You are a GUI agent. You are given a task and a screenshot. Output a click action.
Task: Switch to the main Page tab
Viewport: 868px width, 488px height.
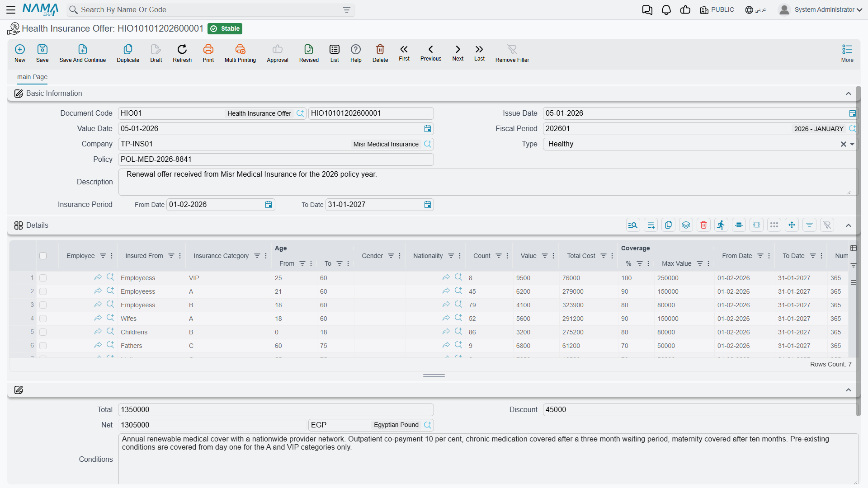pyautogui.click(x=32, y=77)
